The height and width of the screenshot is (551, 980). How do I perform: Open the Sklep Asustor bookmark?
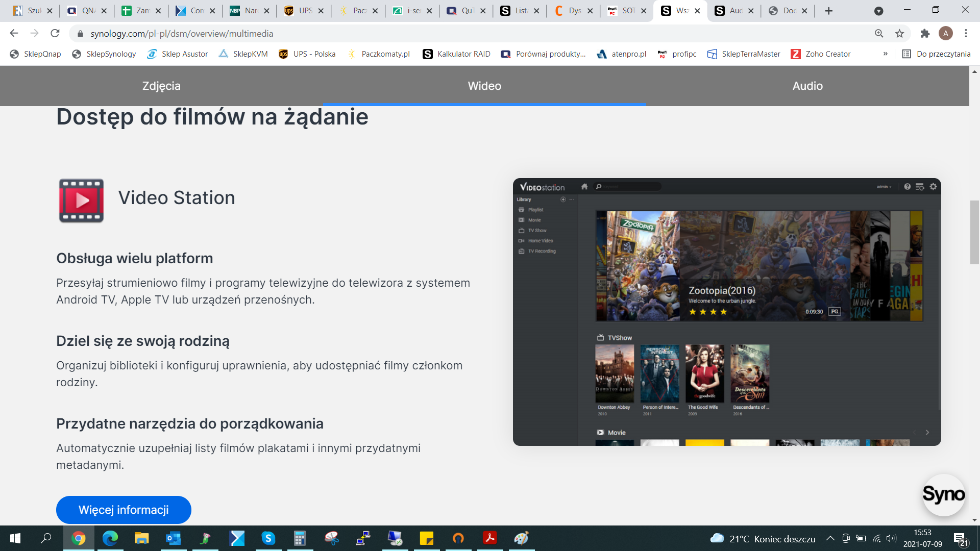click(177, 54)
